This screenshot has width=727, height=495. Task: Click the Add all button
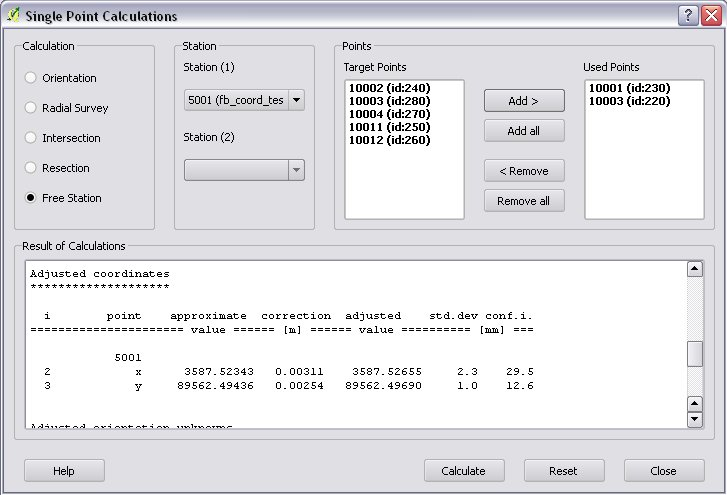pyautogui.click(x=524, y=131)
